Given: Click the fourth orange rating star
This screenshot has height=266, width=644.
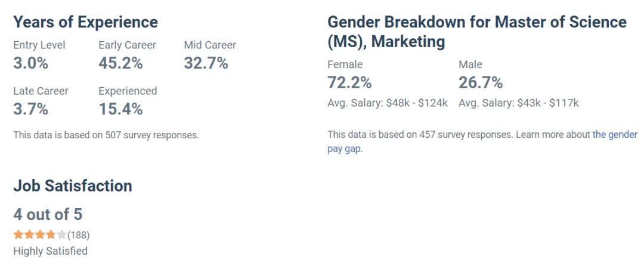Looking at the screenshot, I should (x=51, y=234).
